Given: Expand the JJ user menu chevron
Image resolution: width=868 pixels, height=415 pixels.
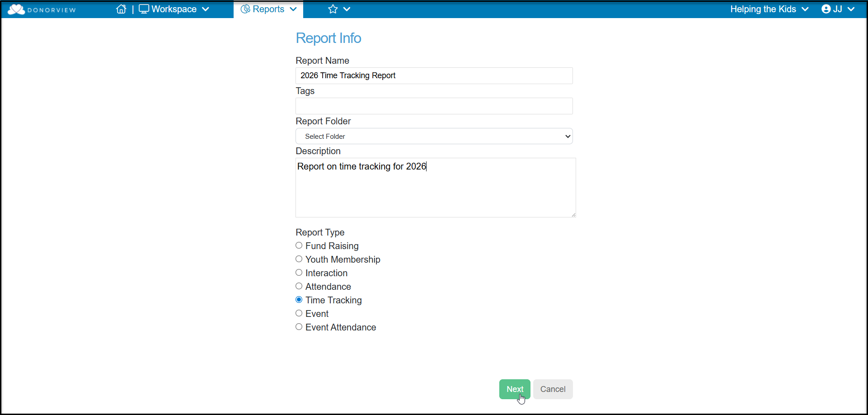Looking at the screenshot, I should click(851, 9).
